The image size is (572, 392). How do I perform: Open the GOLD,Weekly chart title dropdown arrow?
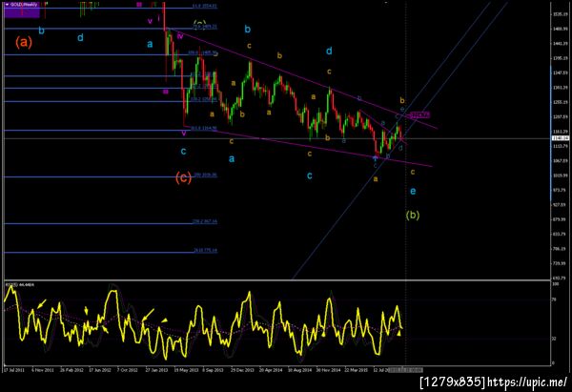tap(7, 5)
